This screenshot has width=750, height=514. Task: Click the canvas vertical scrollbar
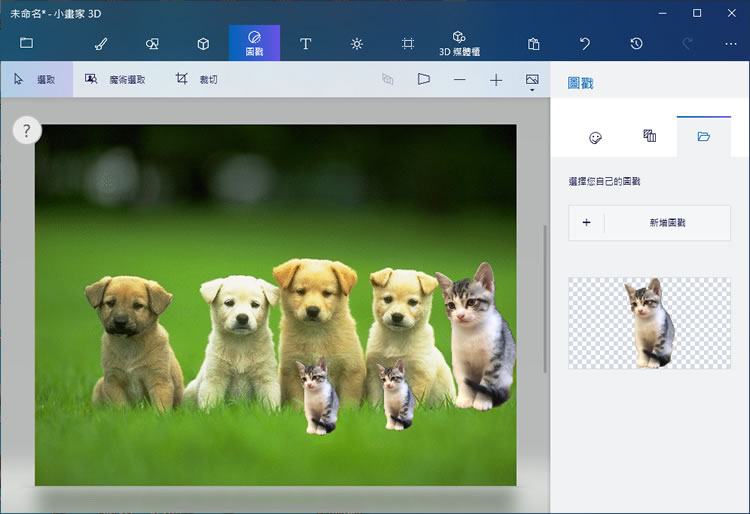545,299
